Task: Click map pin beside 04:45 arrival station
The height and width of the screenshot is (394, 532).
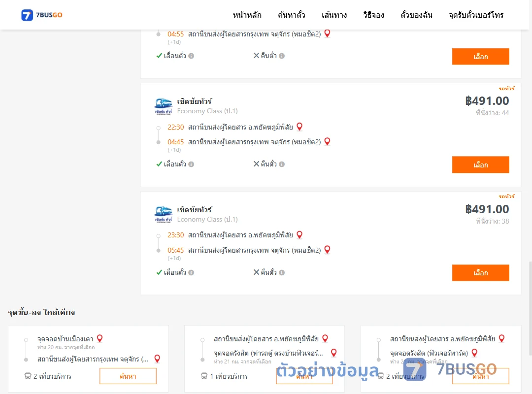Action: [328, 141]
